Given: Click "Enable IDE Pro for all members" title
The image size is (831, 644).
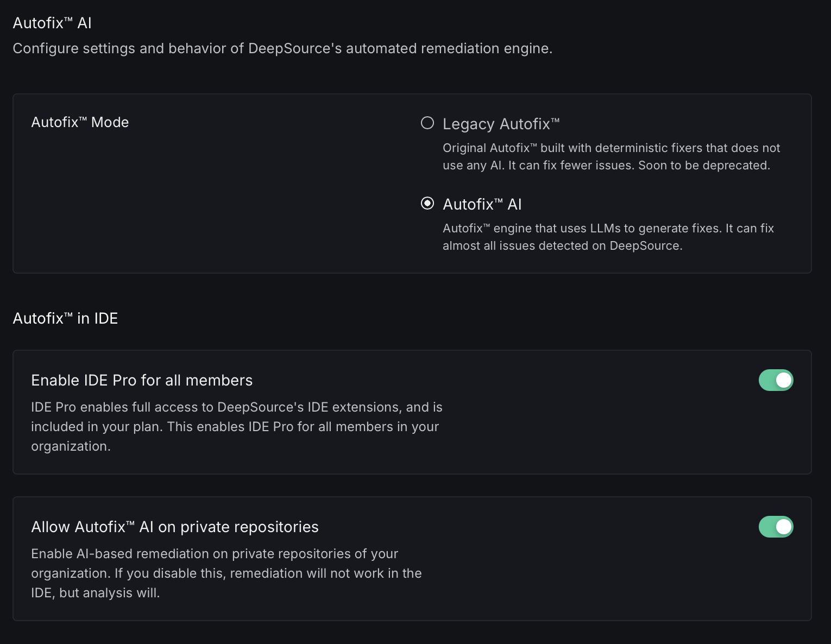Looking at the screenshot, I should point(142,380).
